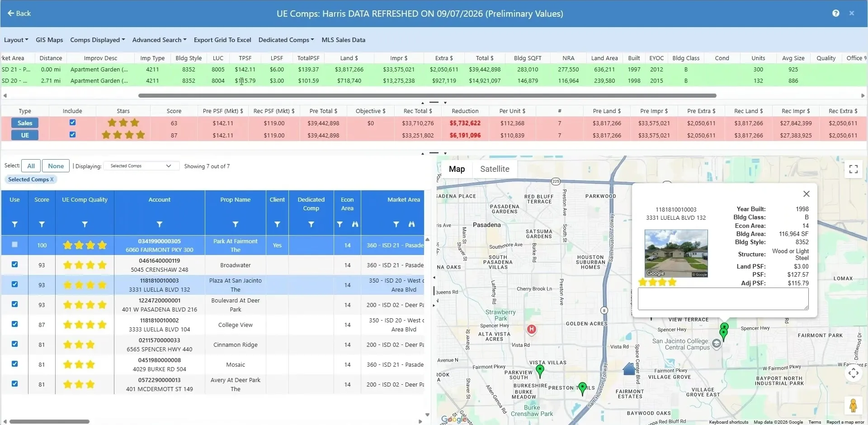Uncheck Use box for Broadwater
The width and height of the screenshot is (868, 425).
14,264
